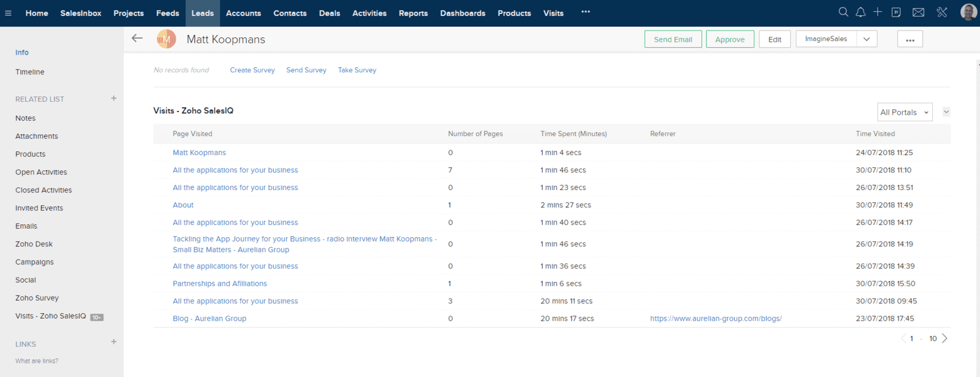Open Blog - Aurelian Group visit link
Screen dimensions: 980x377
[x=209, y=319]
